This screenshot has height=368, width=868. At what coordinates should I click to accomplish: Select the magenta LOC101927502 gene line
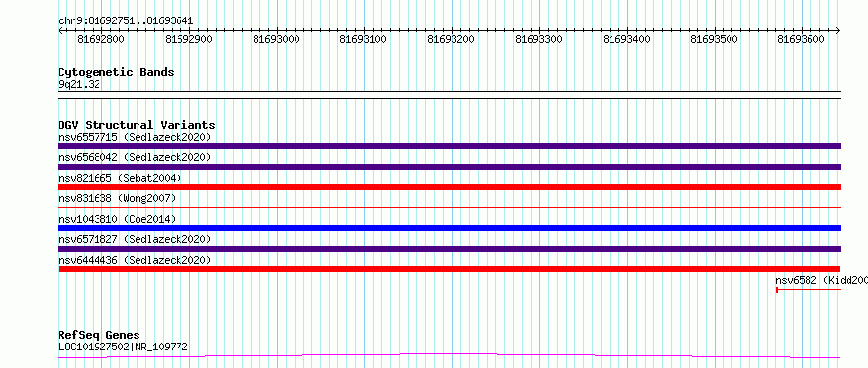click(x=449, y=355)
